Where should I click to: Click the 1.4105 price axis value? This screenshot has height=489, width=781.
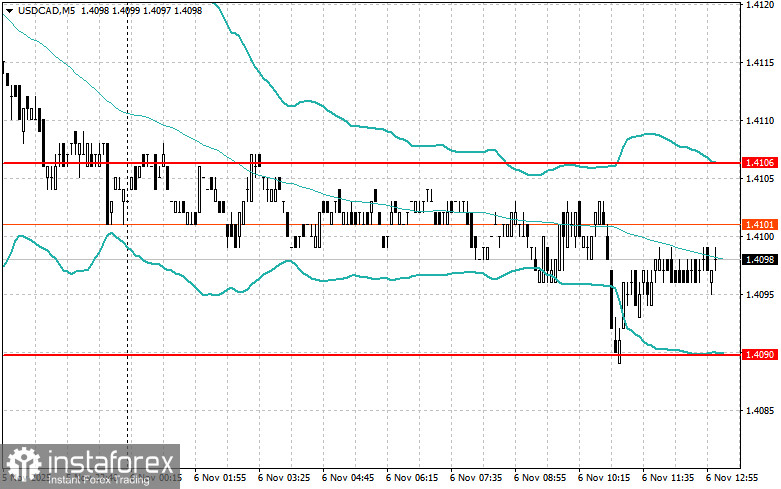coord(760,178)
